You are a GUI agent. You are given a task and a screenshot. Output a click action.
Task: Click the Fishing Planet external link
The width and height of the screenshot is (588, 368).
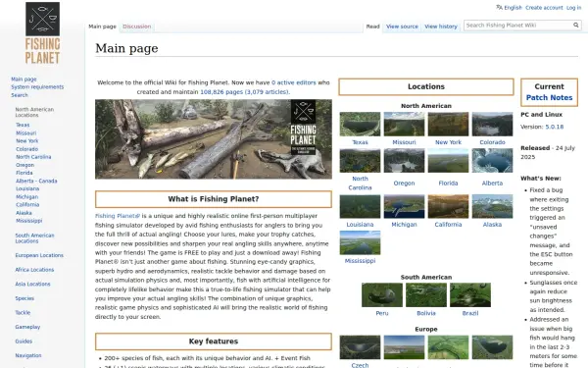[x=118, y=216]
